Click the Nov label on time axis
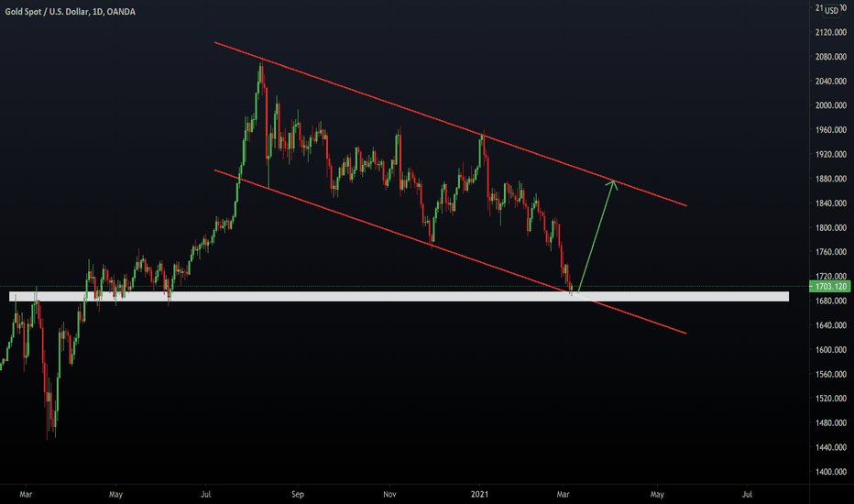This screenshot has width=854, height=504. coord(389,495)
